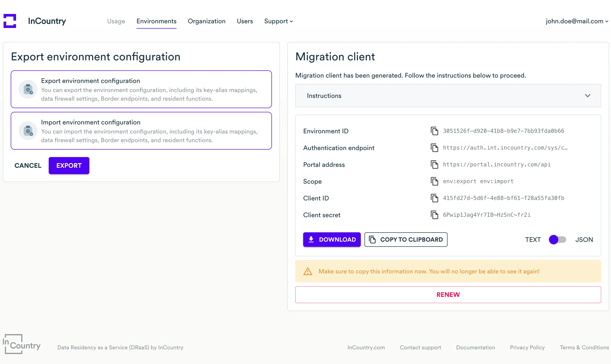Select the Export environment configuration option
Viewport: 611px width, 364px height.
[141, 89]
